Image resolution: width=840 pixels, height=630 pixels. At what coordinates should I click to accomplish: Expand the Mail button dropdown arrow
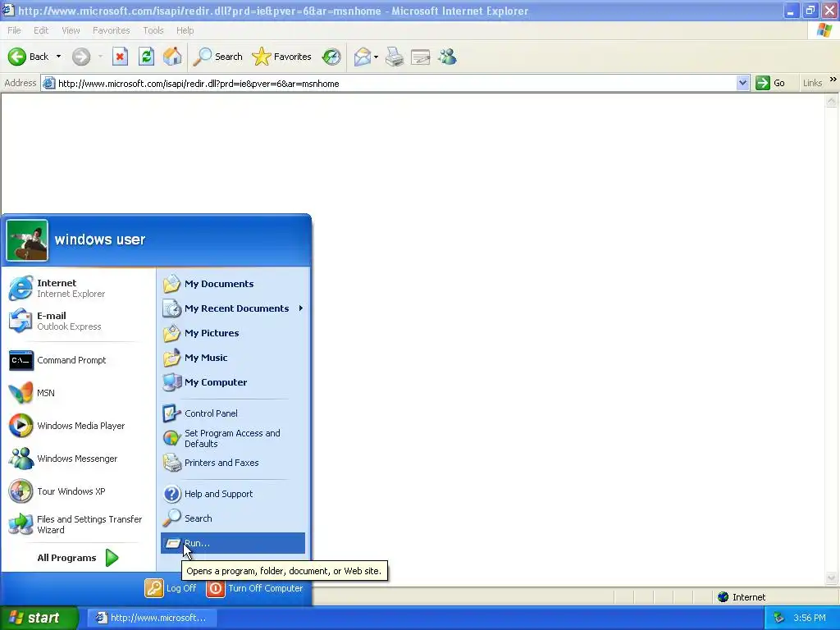tap(376, 57)
